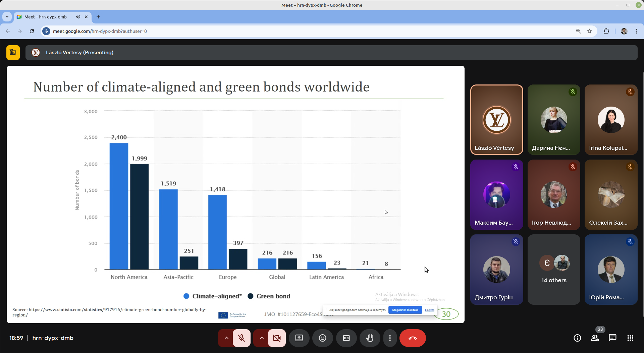Image resolution: width=644 pixels, height=353 pixels.
Task: Turn on the camera
Action: point(277,338)
